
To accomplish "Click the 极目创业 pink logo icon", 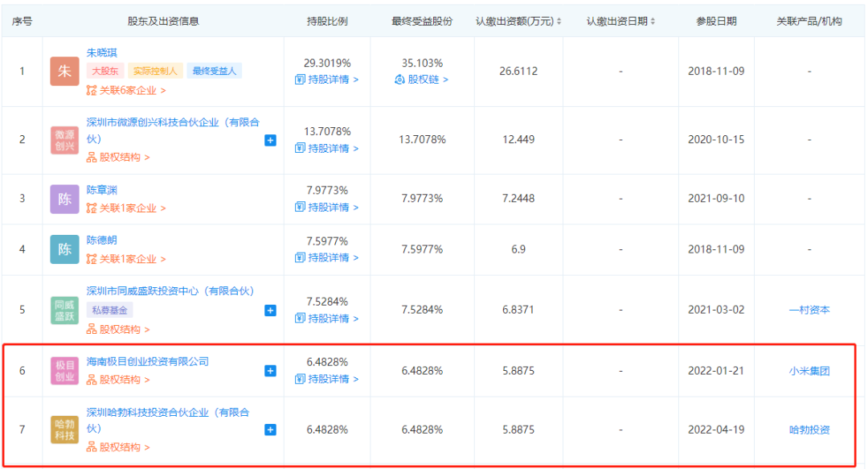I will pyautogui.click(x=65, y=371).
